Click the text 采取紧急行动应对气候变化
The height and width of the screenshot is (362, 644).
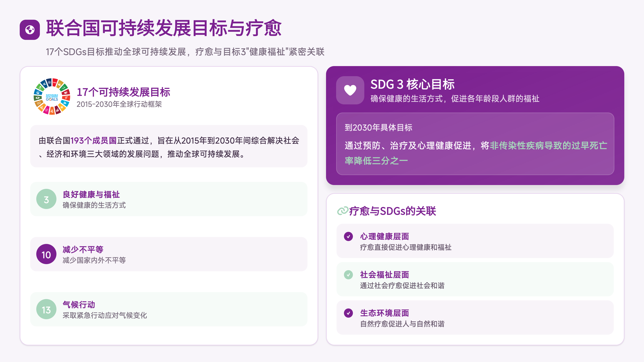[105, 315]
